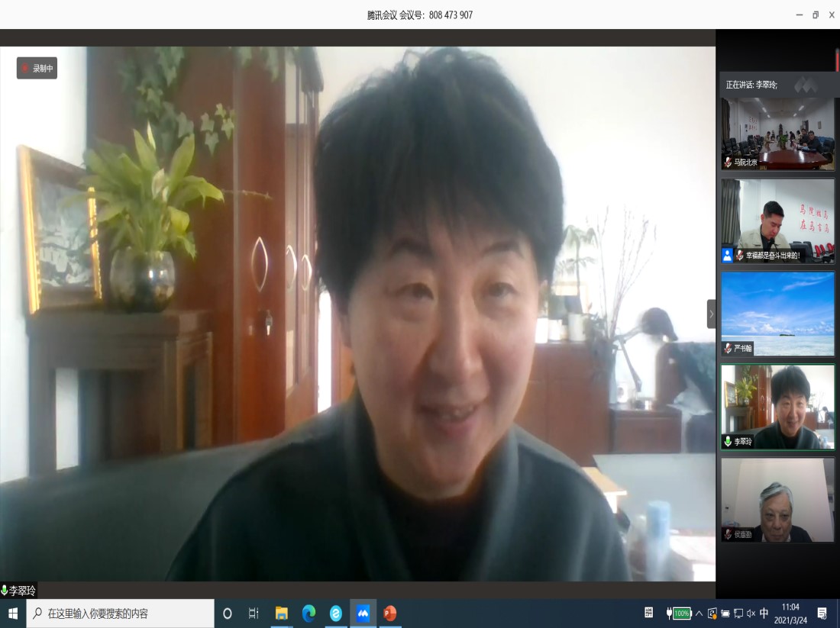Click muted mic icon on 侯惠勤 tile
The width and height of the screenshot is (840, 628).
[x=729, y=535]
